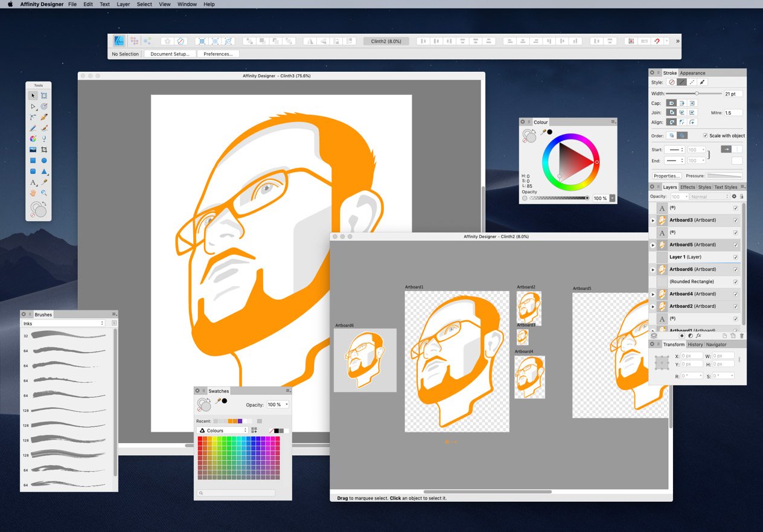This screenshot has height=532, width=763.
Task: Open layer effects fx icon
Action: 698,336
